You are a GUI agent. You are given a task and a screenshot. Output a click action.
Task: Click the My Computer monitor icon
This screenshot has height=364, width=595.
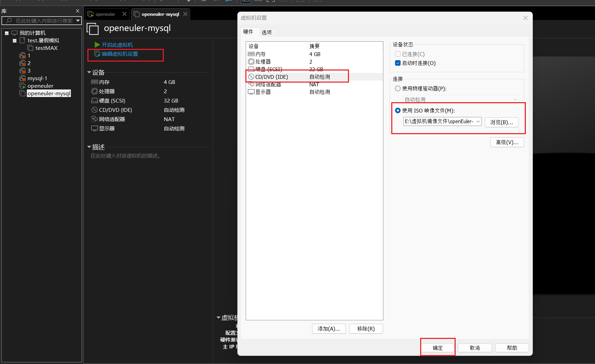point(14,33)
